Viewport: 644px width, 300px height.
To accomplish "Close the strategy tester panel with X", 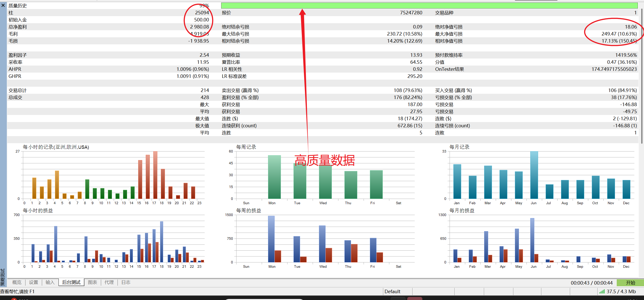I will coord(3,5).
